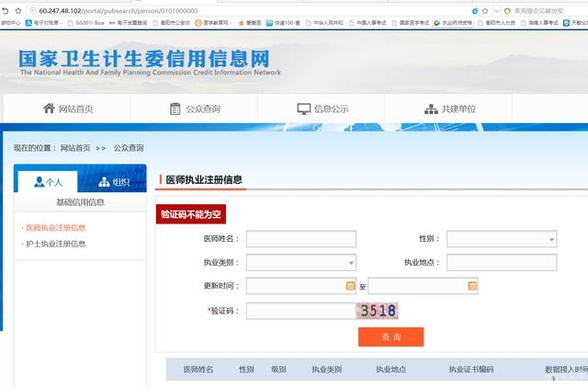Click the orange 查询 button

[390, 337]
